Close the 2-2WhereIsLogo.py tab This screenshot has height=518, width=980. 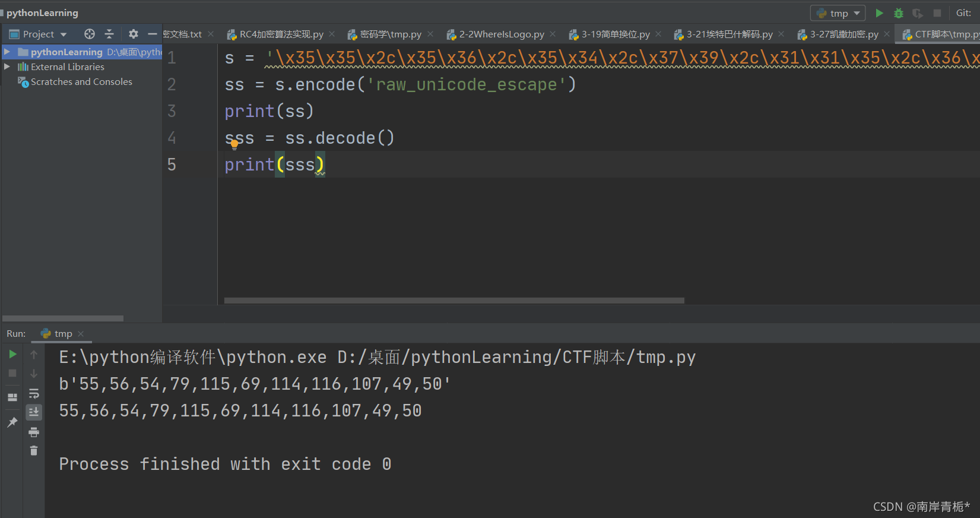[x=553, y=34]
